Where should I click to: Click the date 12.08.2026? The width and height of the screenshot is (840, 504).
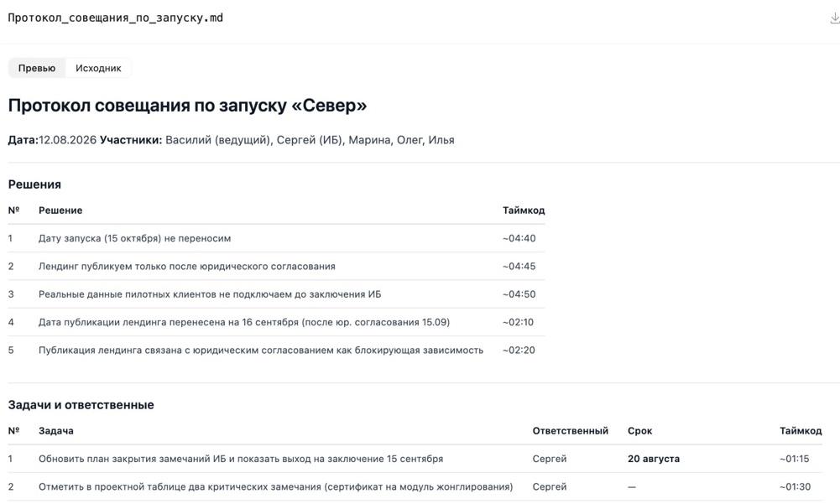[x=67, y=140]
